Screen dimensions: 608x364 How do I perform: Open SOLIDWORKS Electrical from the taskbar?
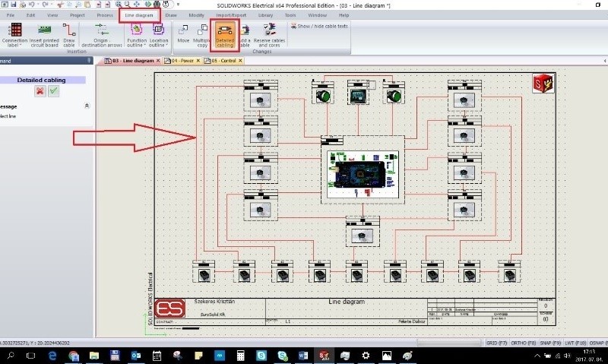tap(324, 356)
